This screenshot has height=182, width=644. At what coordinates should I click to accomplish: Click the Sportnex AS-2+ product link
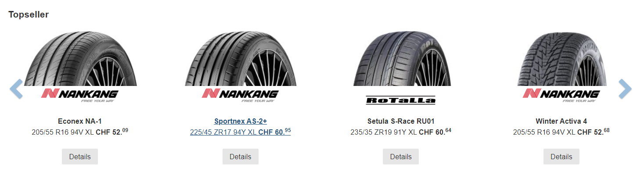tap(240, 121)
